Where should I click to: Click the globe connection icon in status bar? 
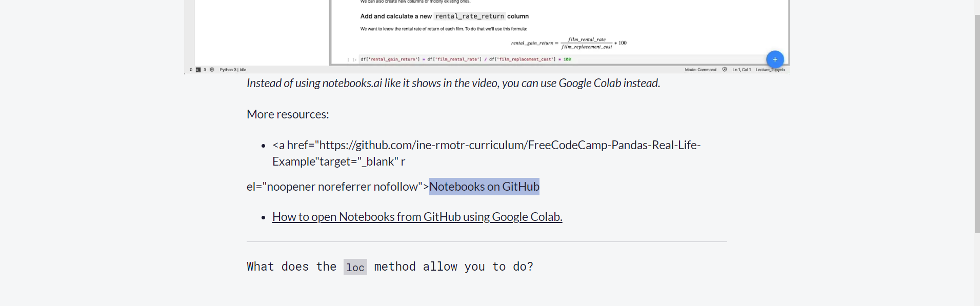tap(212, 69)
